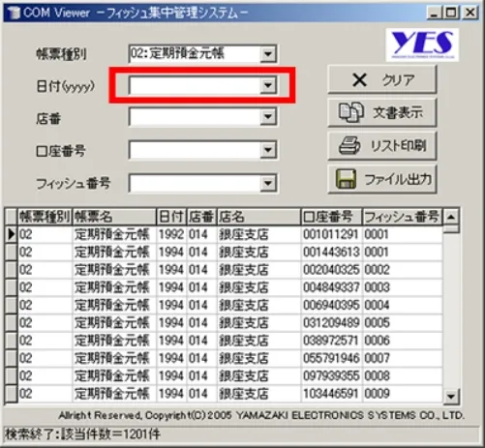Select account number 103446591 cell

(x=331, y=394)
